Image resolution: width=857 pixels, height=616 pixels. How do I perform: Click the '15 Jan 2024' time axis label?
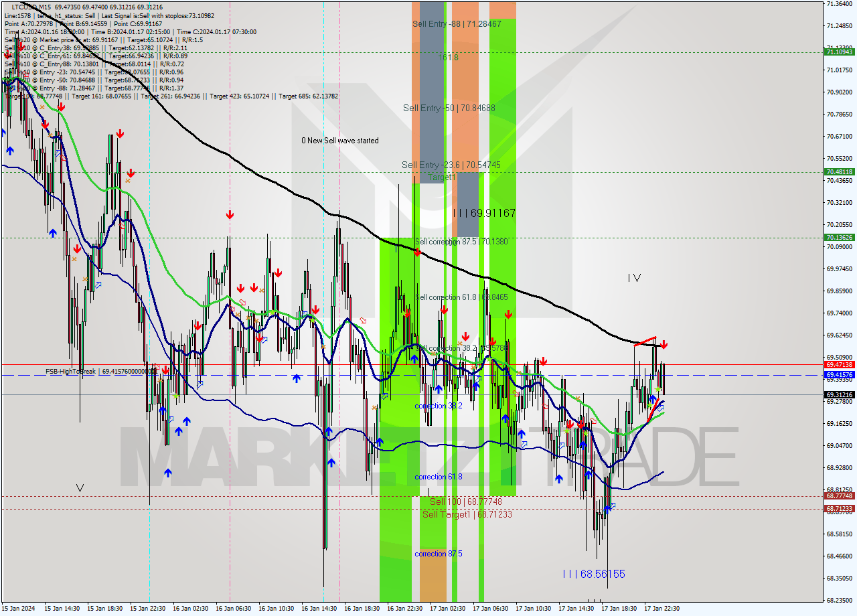17,609
